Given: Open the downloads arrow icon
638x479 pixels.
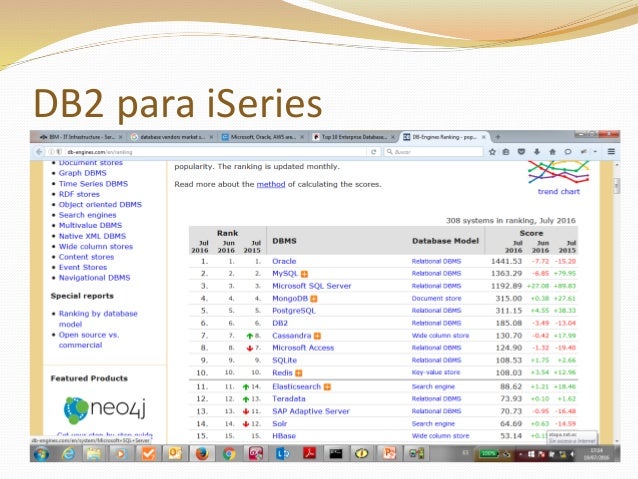Looking at the screenshot, I should click(537, 152).
